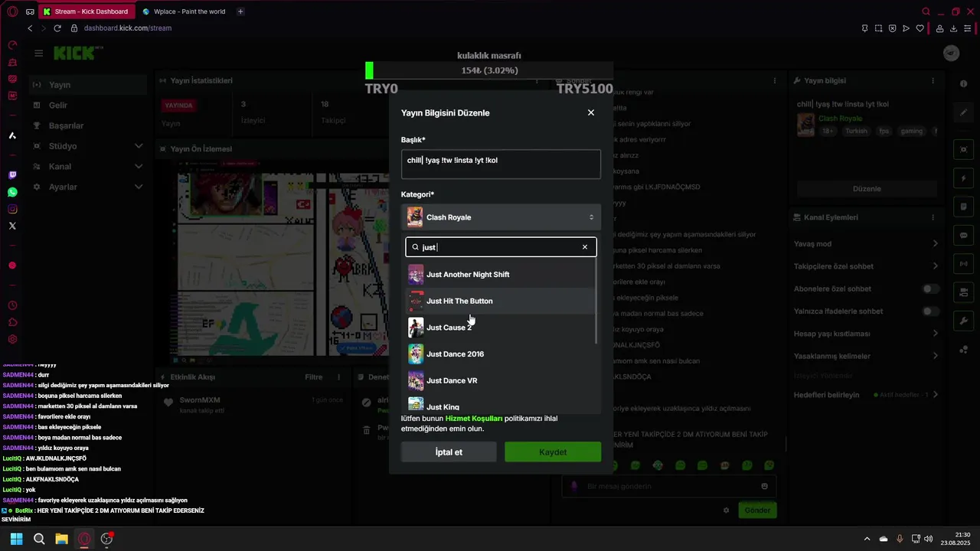980x551 pixels.
Task: Open Yayın bilgisi panel three-dot menu
Action: point(933,80)
